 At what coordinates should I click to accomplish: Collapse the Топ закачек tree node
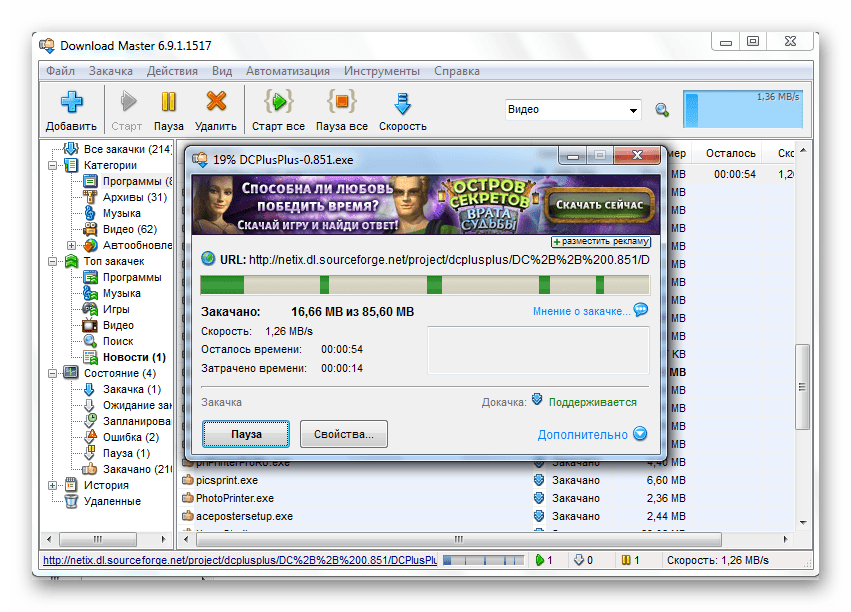click(x=53, y=261)
